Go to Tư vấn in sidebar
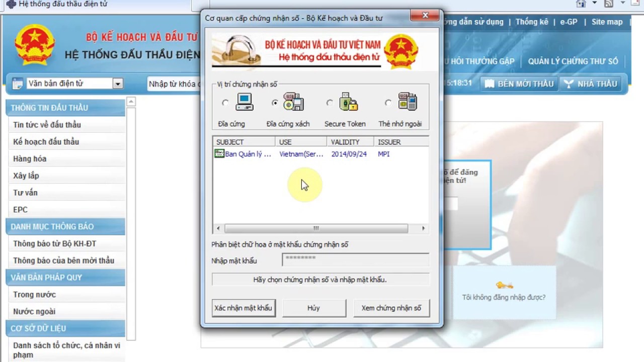Viewport: 644px width, 362px height. [x=25, y=193]
